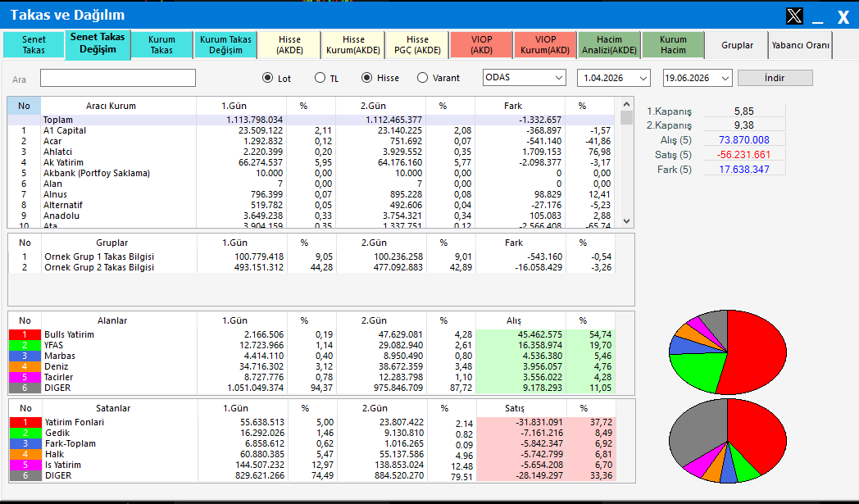Open the Gruplar tab

click(x=738, y=45)
